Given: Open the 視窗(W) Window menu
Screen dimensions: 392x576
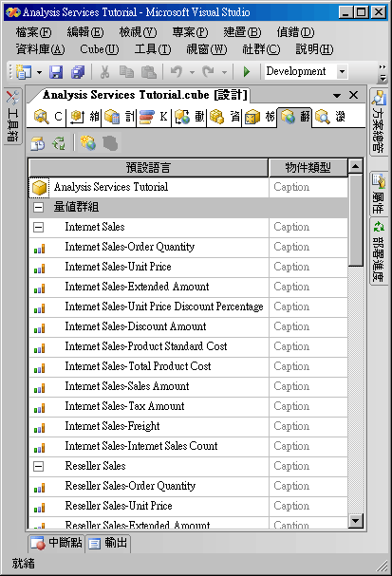Looking at the screenshot, I should click(207, 49).
